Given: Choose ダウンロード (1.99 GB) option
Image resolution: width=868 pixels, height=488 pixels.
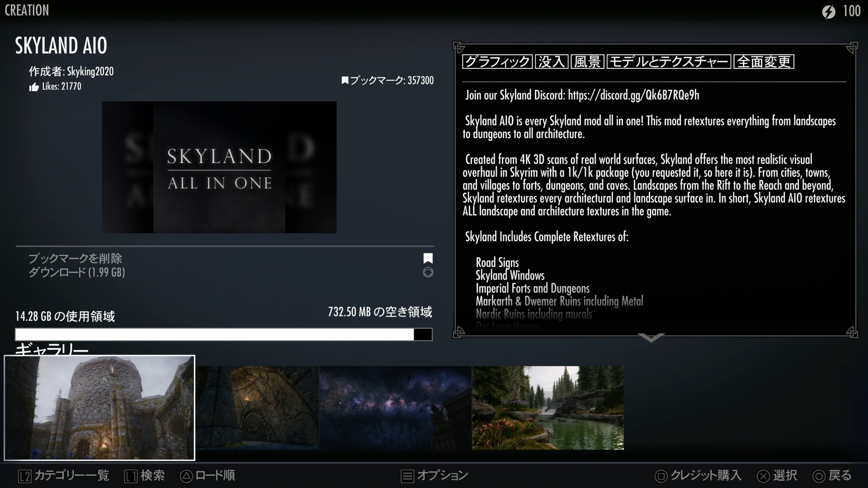Looking at the screenshot, I should [x=77, y=272].
